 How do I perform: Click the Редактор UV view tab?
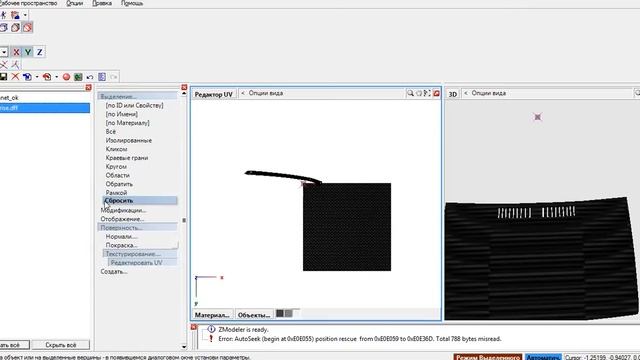coord(213,94)
